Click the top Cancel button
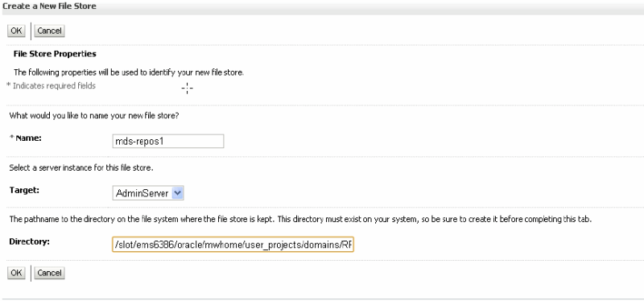The width and height of the screenshot is (644, 301). point(49,31)
